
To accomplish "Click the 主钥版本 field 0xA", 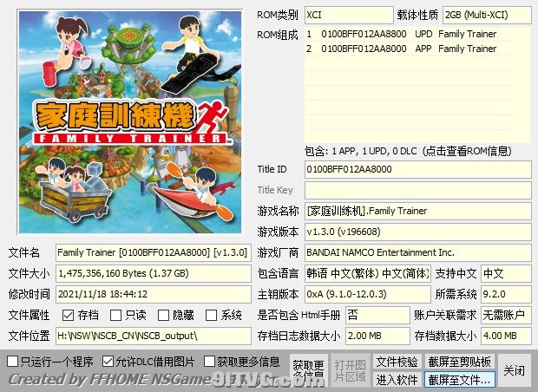I will point(367,294).
